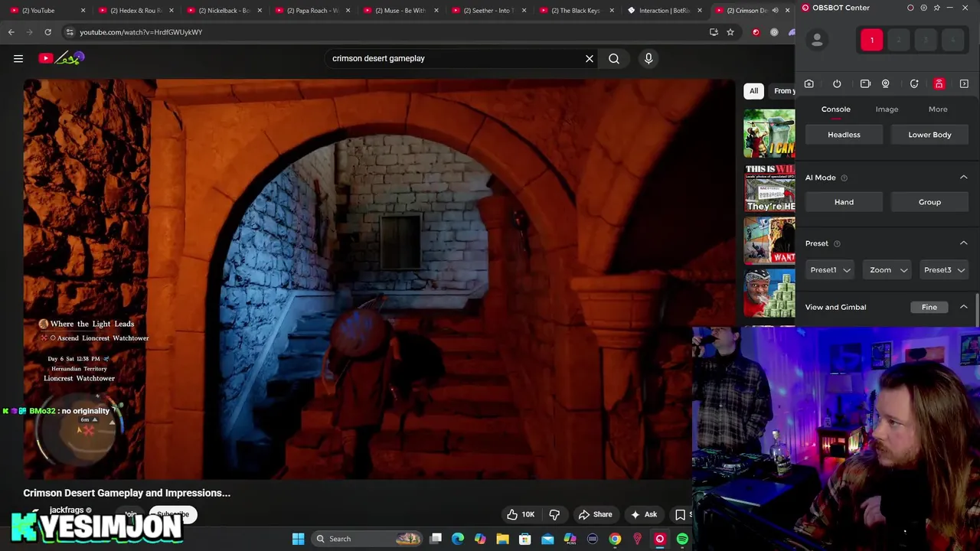This screenshot has width=980, height=551.
Task: Click the address bar URL
Action: (x=141, y=32)
